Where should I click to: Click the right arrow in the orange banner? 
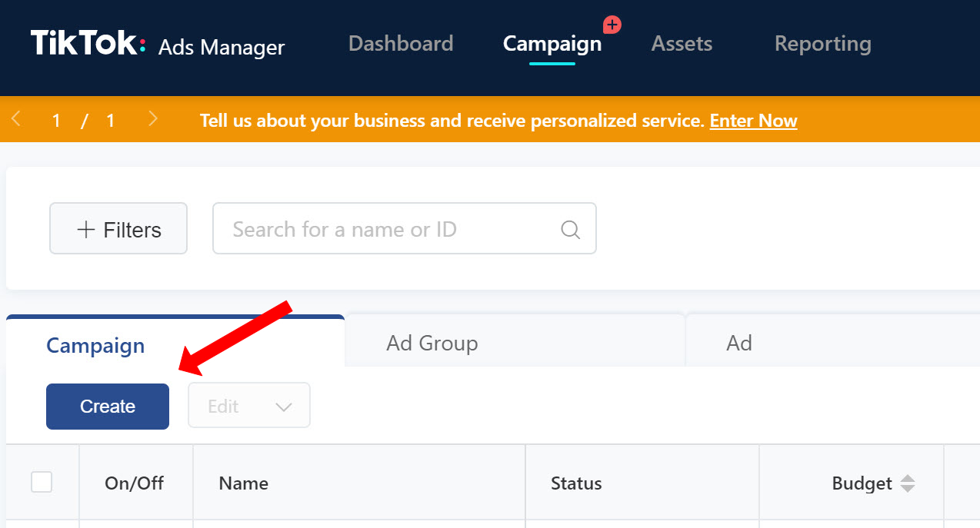(x=152, y=119)
